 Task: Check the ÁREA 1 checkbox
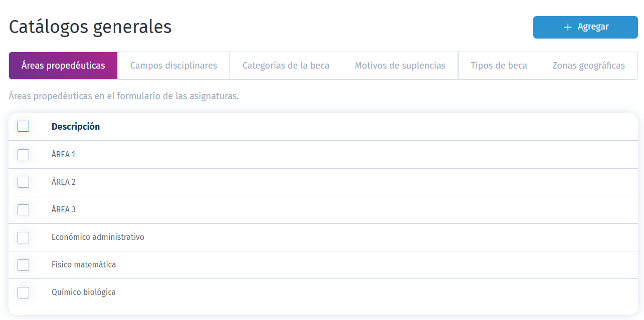point(23,154)
